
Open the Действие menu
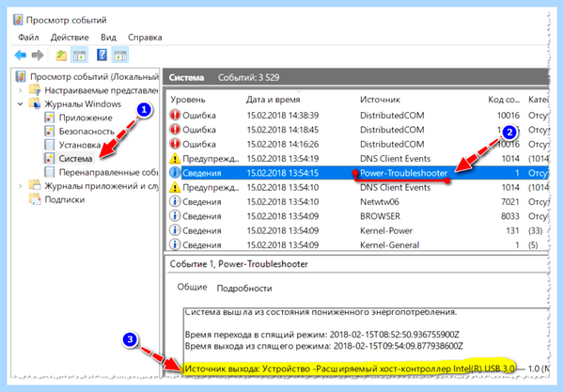click(70, 38)
